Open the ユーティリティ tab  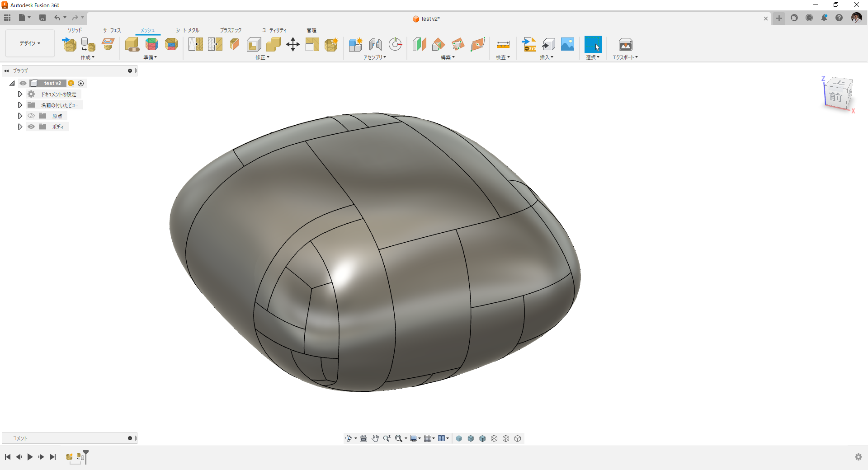coord(274,30)
